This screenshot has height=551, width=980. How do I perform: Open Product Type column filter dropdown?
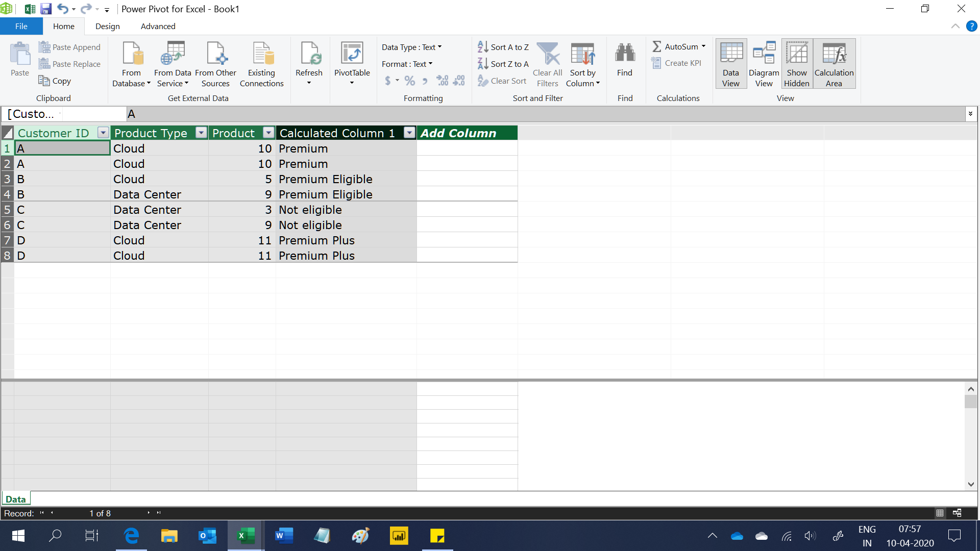(201, 133)
